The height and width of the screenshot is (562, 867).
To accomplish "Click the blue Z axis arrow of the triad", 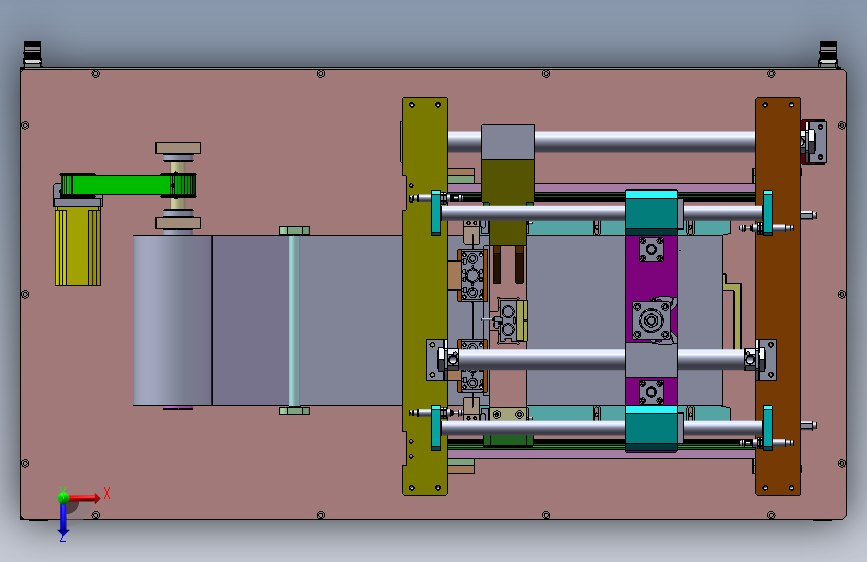I will pos(63,519).
